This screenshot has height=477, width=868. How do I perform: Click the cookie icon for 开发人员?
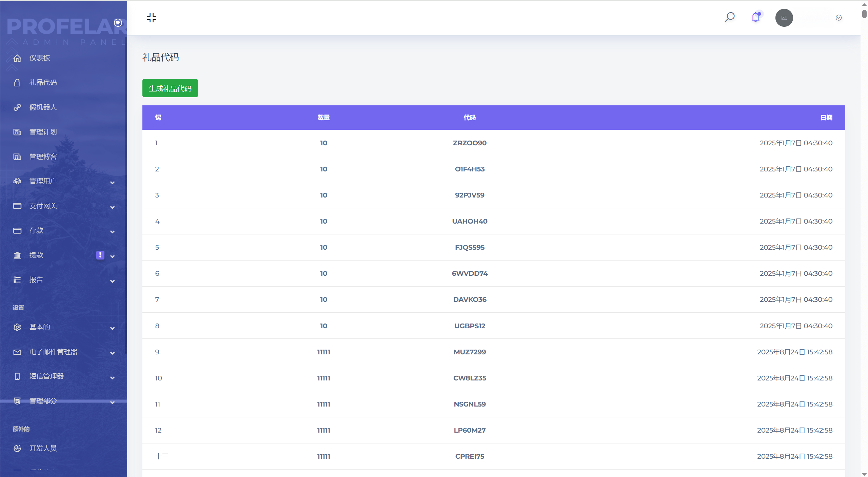tap(17, 448)
